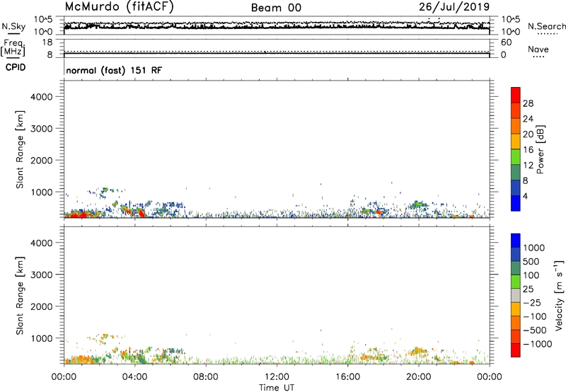Click the "2000" tick of the velocity panel
The height and width of the screenshot is (392, 566).
pyautogui.click(x=41, y=306)
